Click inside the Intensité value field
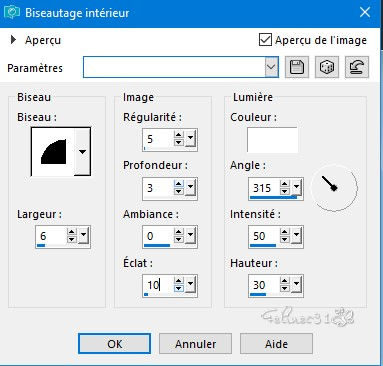383x366 pixels. pyautogui.click(x=265, y=236)
